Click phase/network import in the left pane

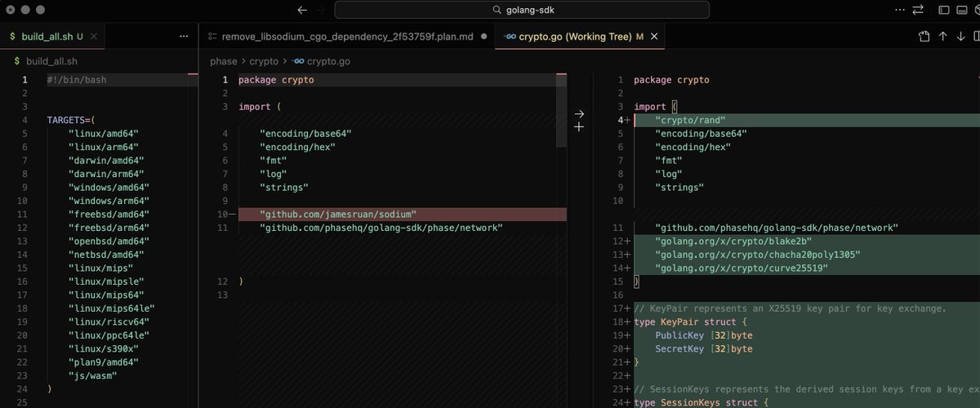tap(381, 228)
